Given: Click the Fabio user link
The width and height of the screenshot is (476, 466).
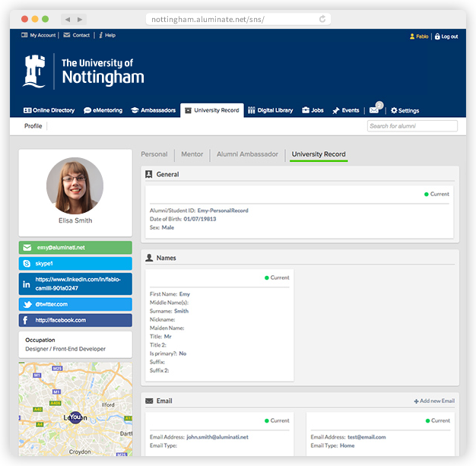Looking at the screenshot, I should (x=419, y=36).
